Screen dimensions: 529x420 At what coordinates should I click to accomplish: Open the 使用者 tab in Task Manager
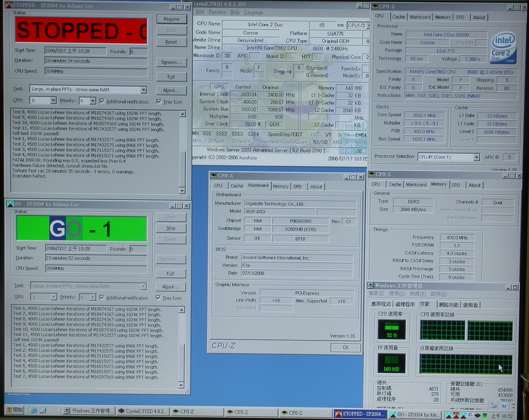click(470, 305)
